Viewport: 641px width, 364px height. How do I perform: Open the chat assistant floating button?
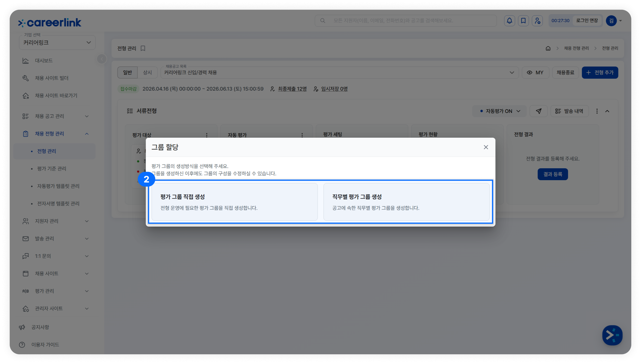click(612, 335)
